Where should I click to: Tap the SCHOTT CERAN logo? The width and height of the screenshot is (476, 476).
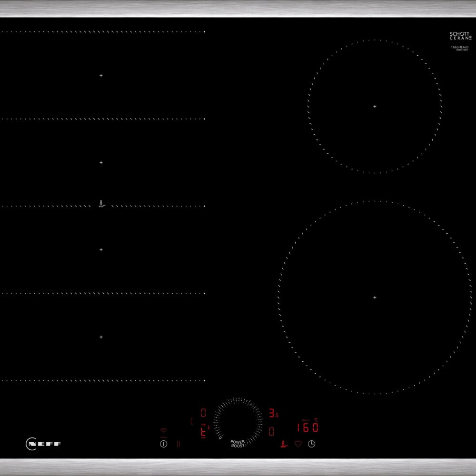click(460, 36)
